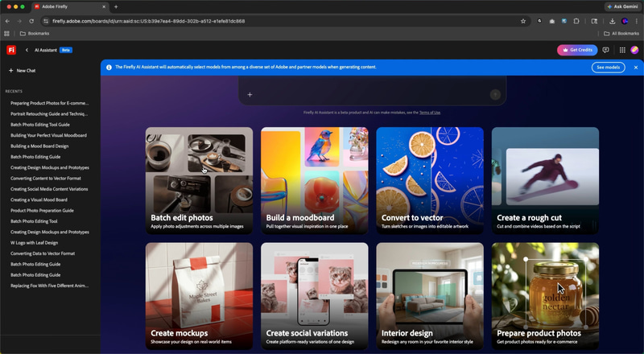Image resolution: width=644 pixels, height=354 pixels.
Task: Open recent chat Replacing Fox With Five Different Anim...
Action: pyautogui.click(x=49, y=286)
